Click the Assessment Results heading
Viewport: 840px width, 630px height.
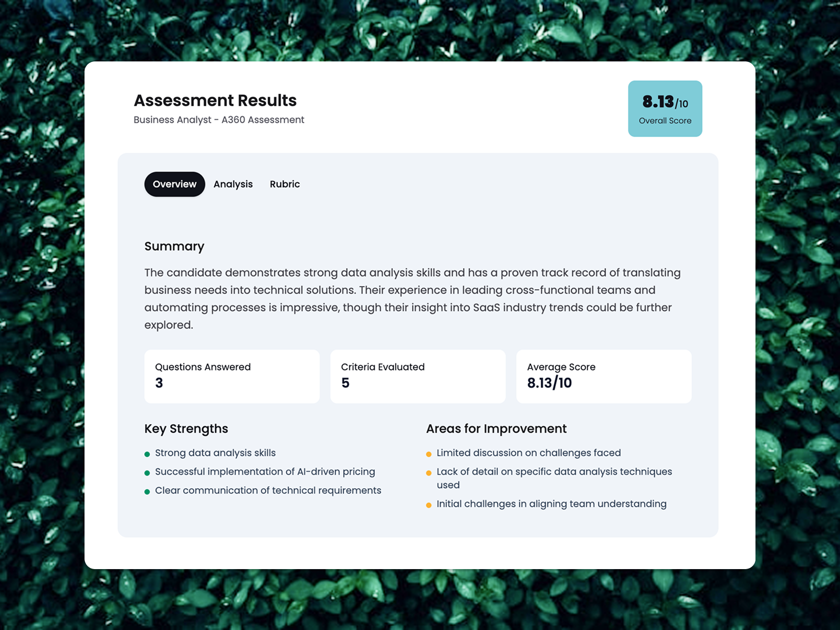coord(215,100)
